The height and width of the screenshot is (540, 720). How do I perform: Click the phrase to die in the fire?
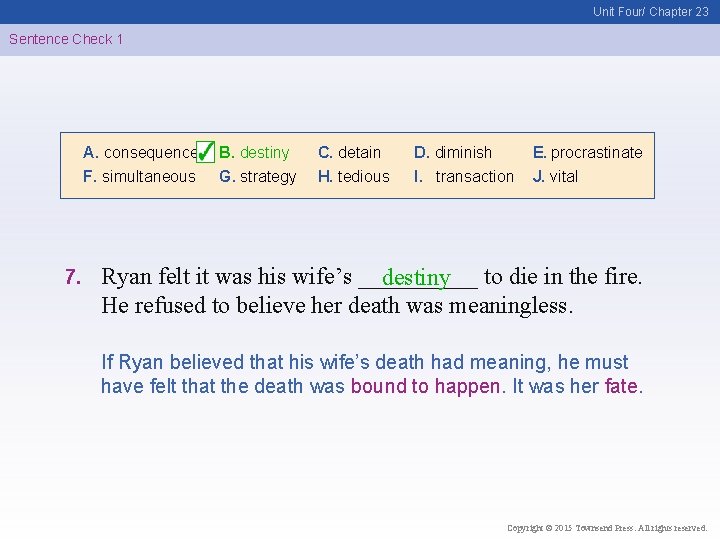pyautogui.click(x=563, y=277)
